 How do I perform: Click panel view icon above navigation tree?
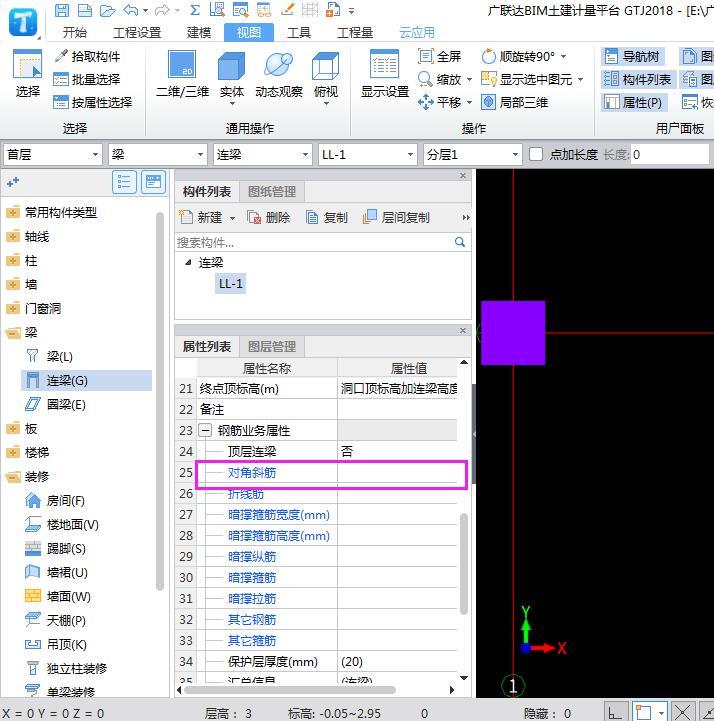(154, 182)
